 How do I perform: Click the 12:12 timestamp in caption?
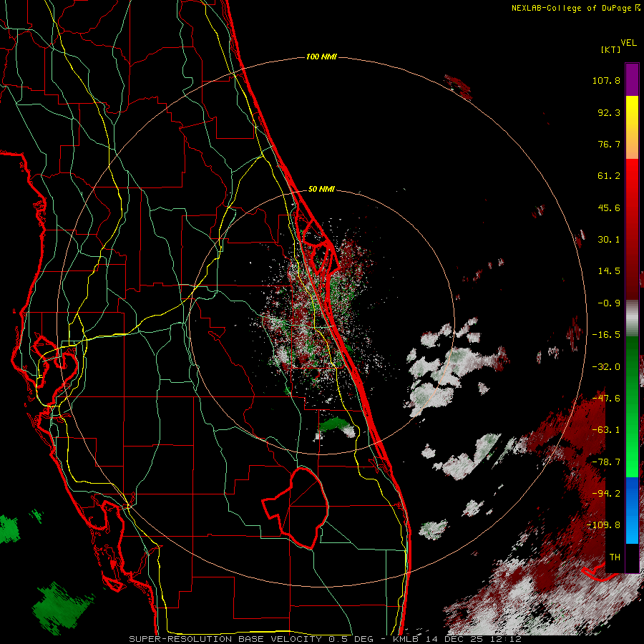click(x=507, y=639)
